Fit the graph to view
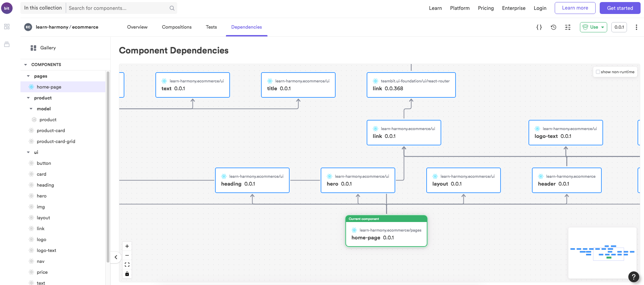Viewport: 644px width, 285px height. [x=127, y=265]
